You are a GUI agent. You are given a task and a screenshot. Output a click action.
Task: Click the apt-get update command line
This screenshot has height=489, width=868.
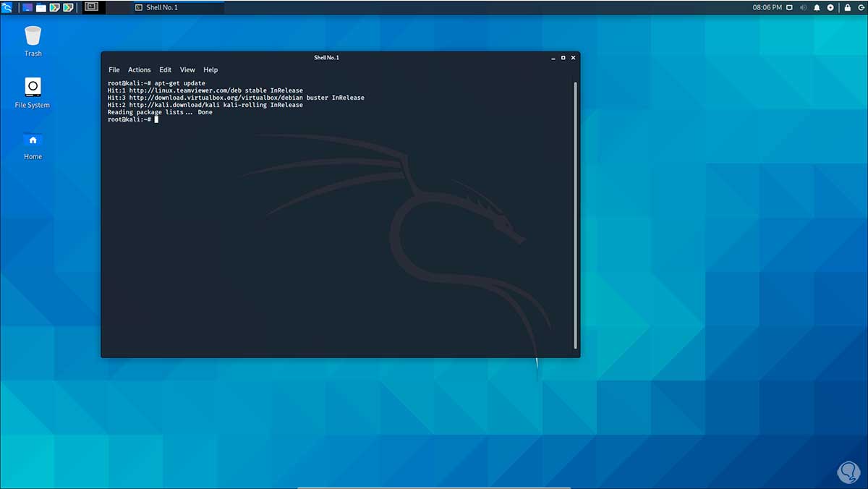[157, 83]
